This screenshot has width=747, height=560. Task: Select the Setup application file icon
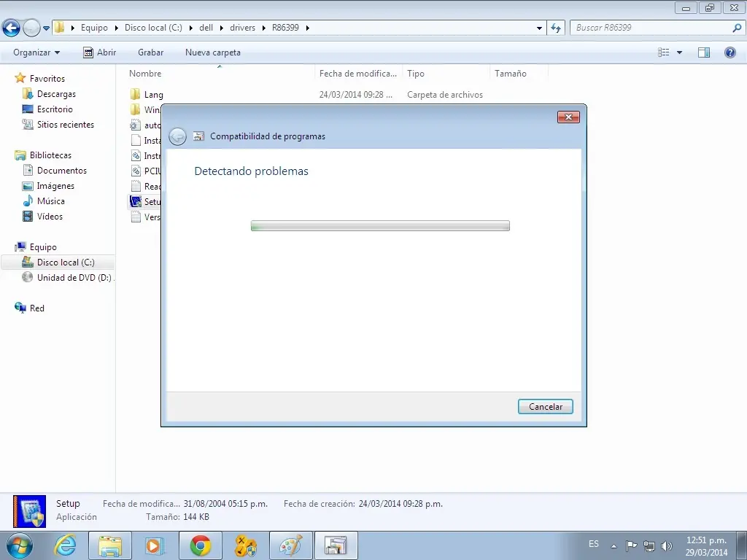pyautogui.click(x=136, y=201)
